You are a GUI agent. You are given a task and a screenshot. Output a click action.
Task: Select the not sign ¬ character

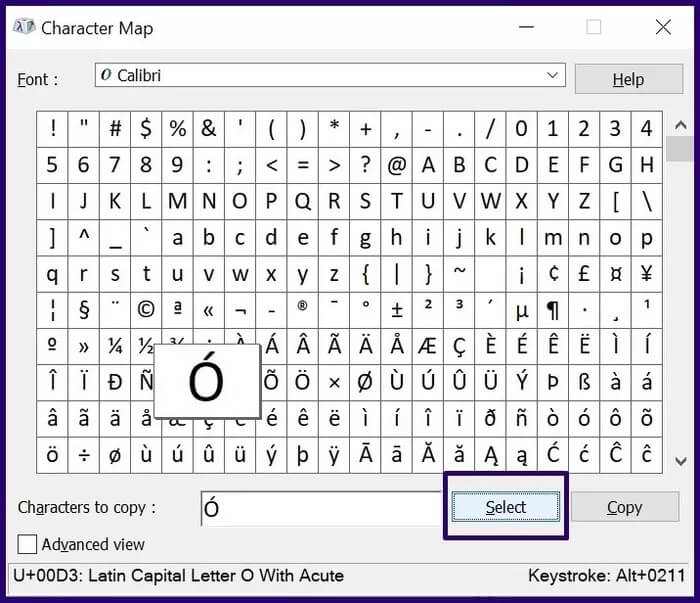[240, 310]
